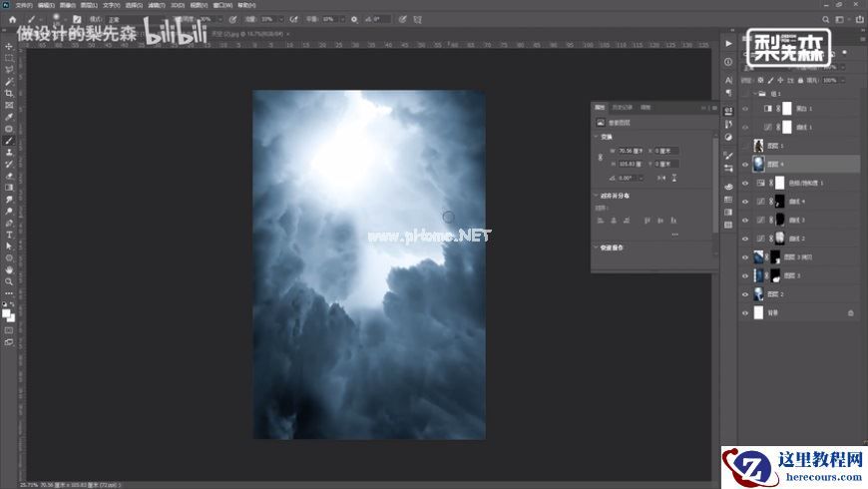Viewport: 868px width, 489px height.
Task: Click the link width-height chain icon
Action: [600, 158]
